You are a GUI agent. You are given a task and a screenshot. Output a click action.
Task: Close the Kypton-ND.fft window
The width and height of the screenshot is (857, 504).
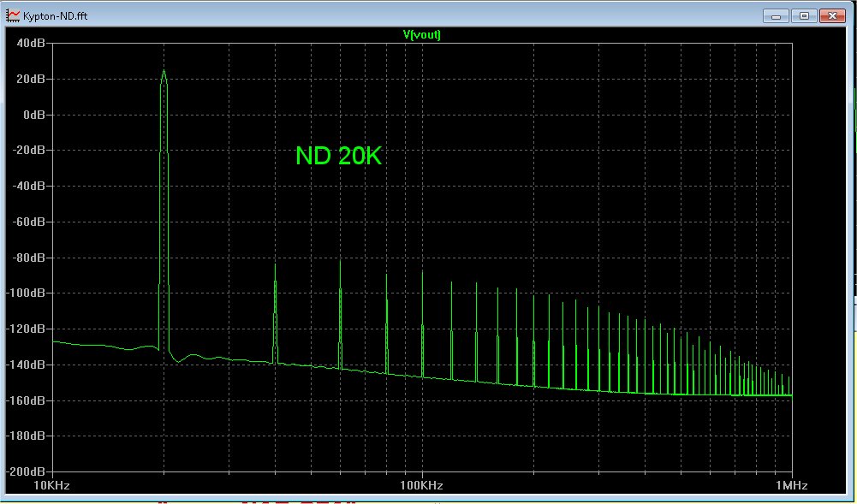832,16
